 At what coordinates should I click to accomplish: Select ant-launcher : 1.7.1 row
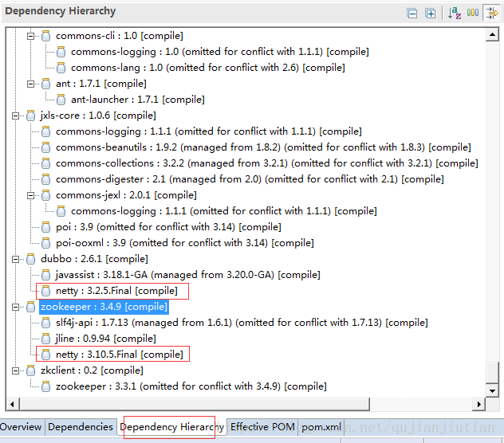coord(138,100)
